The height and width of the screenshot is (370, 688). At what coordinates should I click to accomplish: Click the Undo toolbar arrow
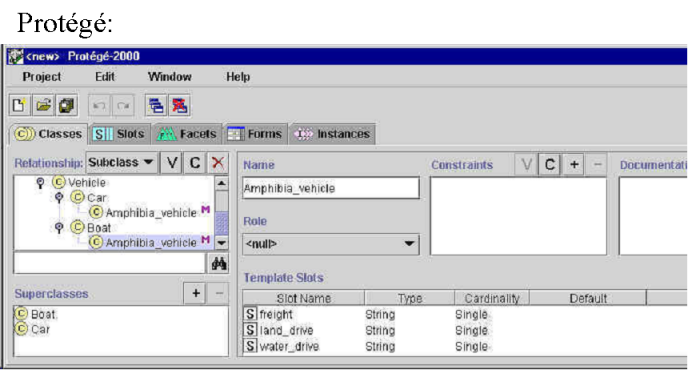[99, 106]
